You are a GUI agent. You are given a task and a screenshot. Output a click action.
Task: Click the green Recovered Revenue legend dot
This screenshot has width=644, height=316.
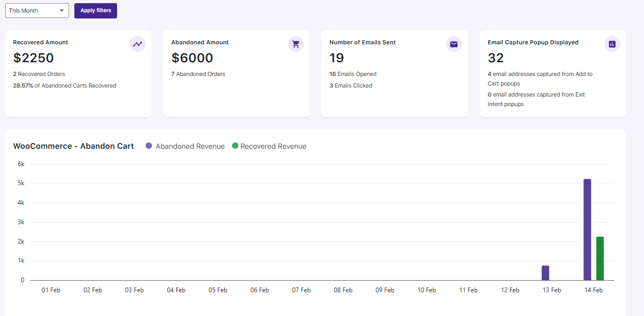(x=235, y=146)
